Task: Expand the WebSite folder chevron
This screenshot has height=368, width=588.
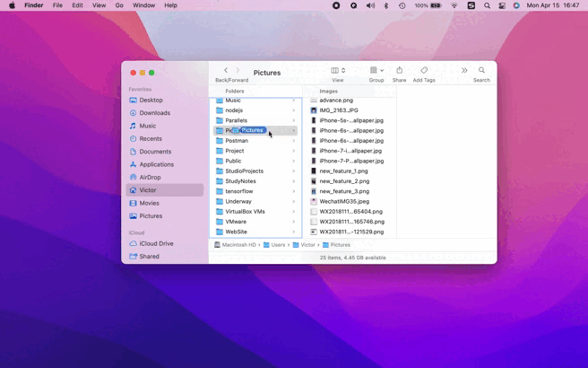Action: coord(294,232)
